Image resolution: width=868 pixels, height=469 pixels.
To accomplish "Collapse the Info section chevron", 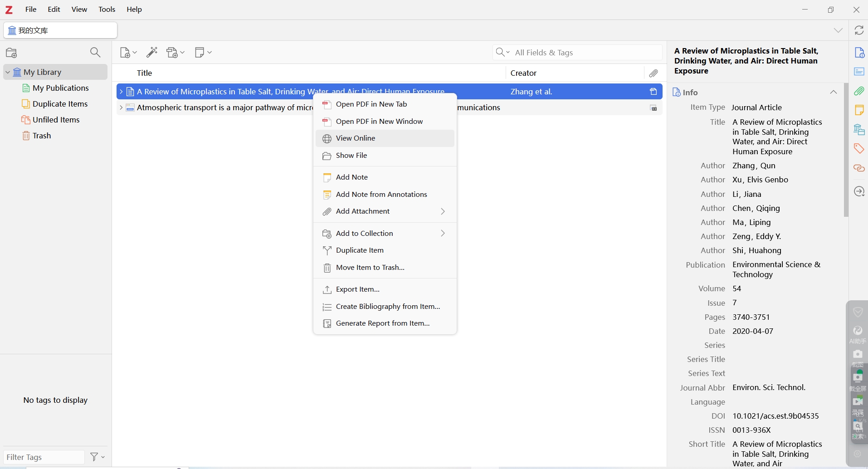I will (x=834, y=92).
